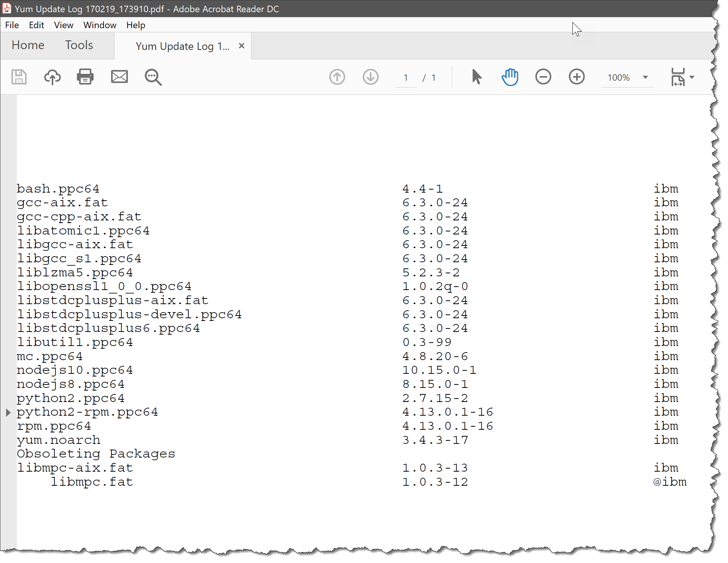The height and width of the screenshot is (563, 728).
Task: Go to next page arrow
Action: [370, 77]
